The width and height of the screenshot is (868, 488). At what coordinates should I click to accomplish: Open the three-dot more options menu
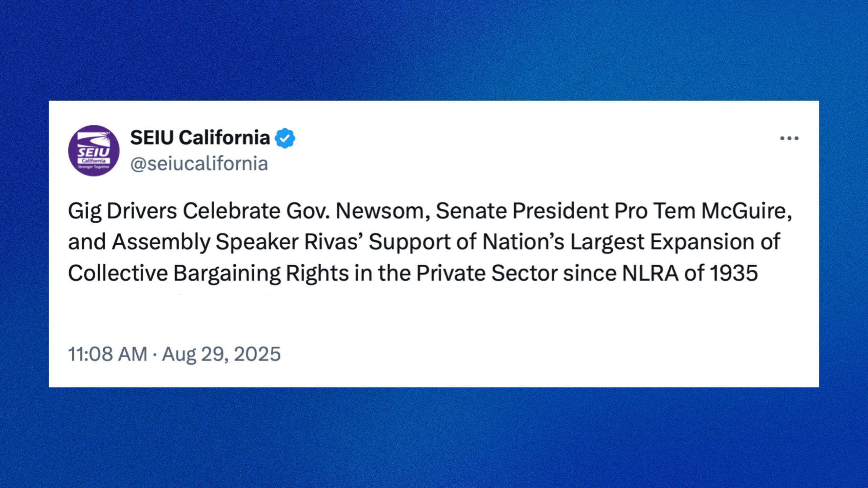point(789,138)
